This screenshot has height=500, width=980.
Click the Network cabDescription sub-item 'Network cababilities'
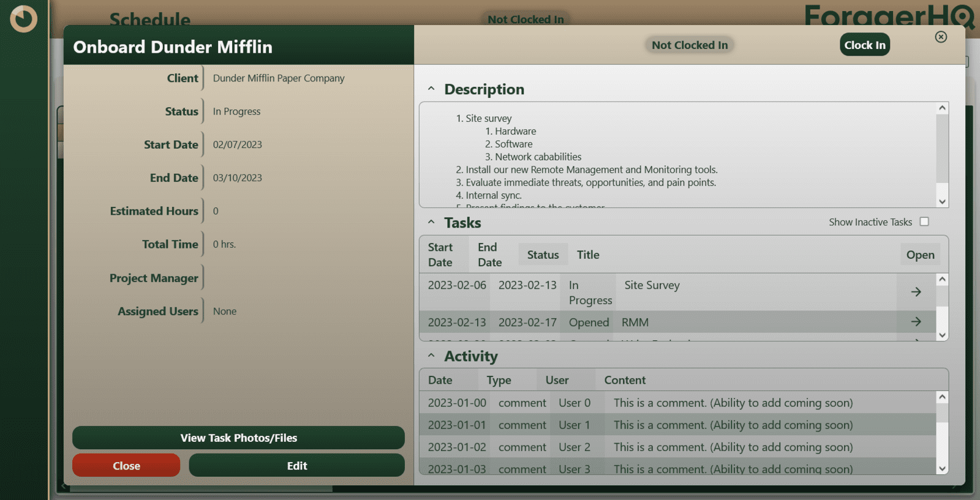click(x=538, y=157)
